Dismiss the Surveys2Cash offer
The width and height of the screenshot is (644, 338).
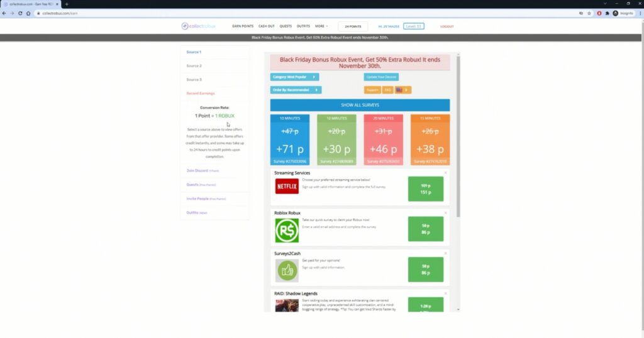point(445,254)
